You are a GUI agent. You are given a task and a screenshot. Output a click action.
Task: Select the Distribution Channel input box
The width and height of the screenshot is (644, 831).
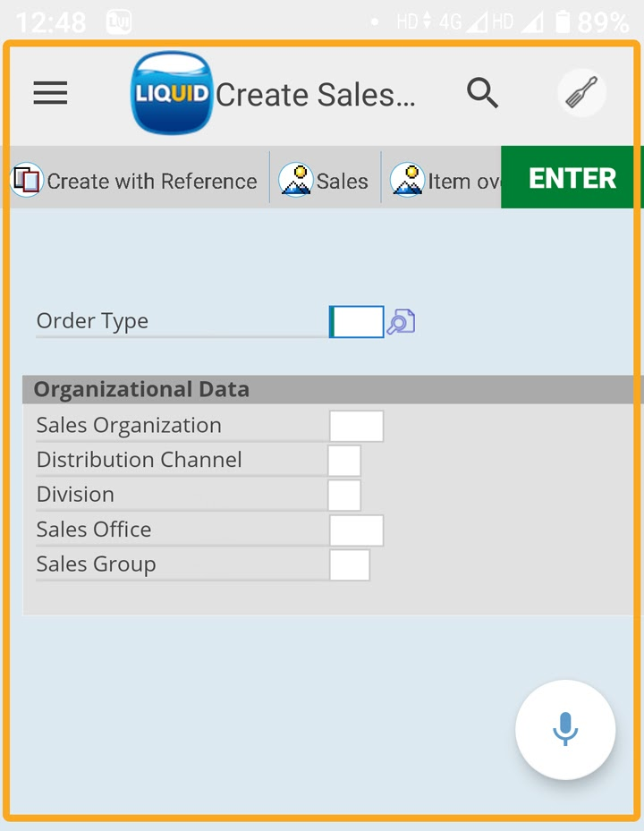coord(344,461)
